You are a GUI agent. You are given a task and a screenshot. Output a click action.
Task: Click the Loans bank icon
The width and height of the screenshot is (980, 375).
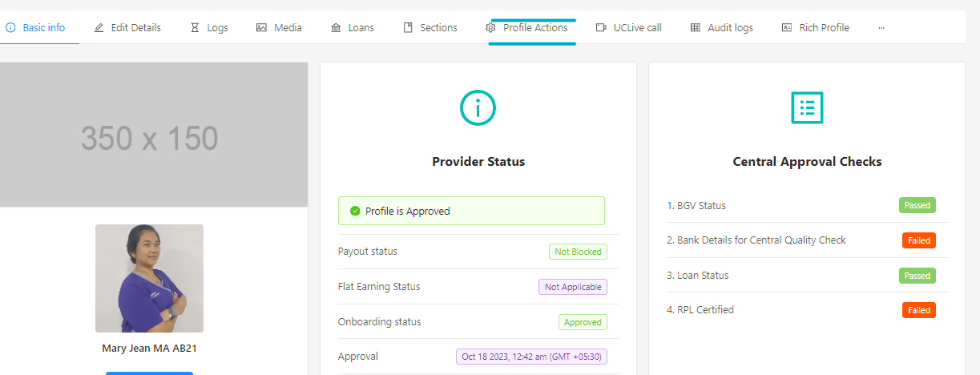pyautogui.click(x=336, y=27)
